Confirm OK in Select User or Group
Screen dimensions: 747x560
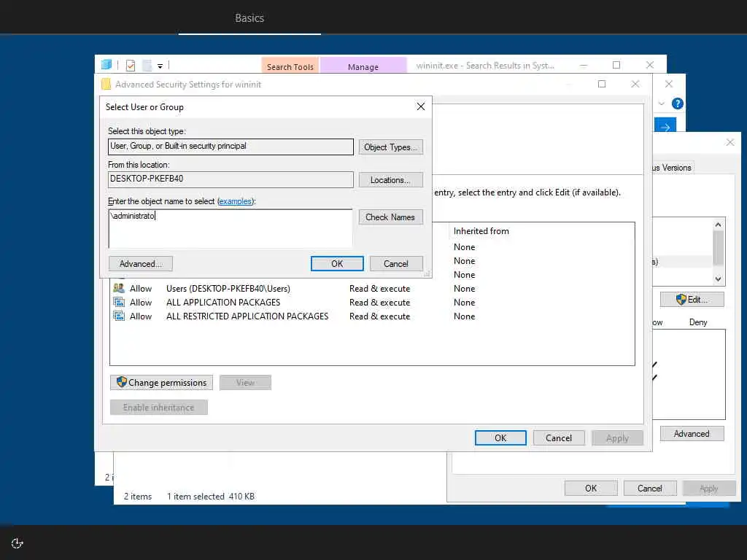pos(337,264)
